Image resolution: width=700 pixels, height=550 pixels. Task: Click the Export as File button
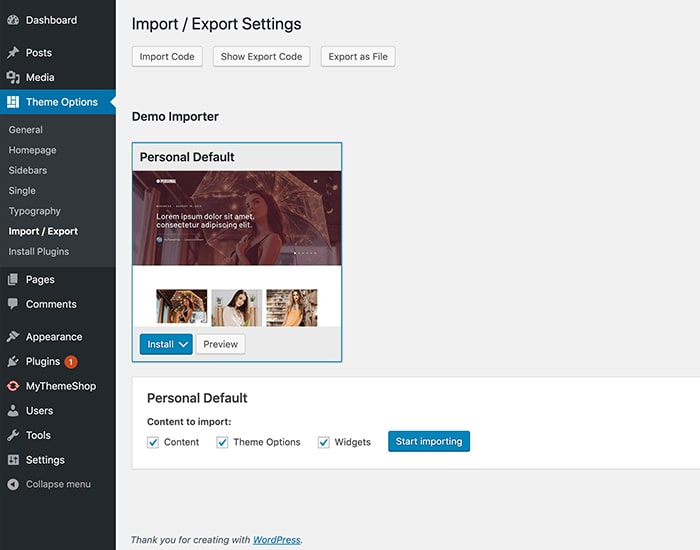click(x=358, y=57)
